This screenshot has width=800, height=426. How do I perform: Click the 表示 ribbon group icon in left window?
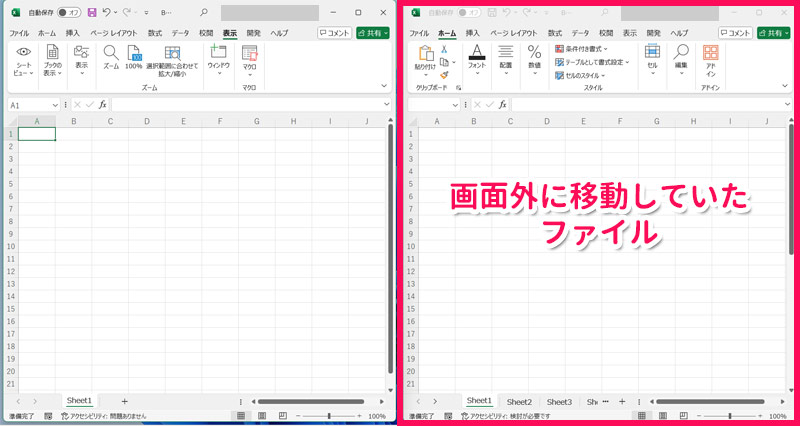click(x=82, y=60)
